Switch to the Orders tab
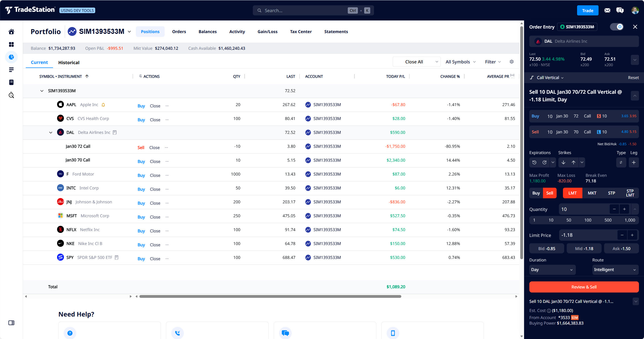Screen dimensions: 644x339 tap(179, 32)
